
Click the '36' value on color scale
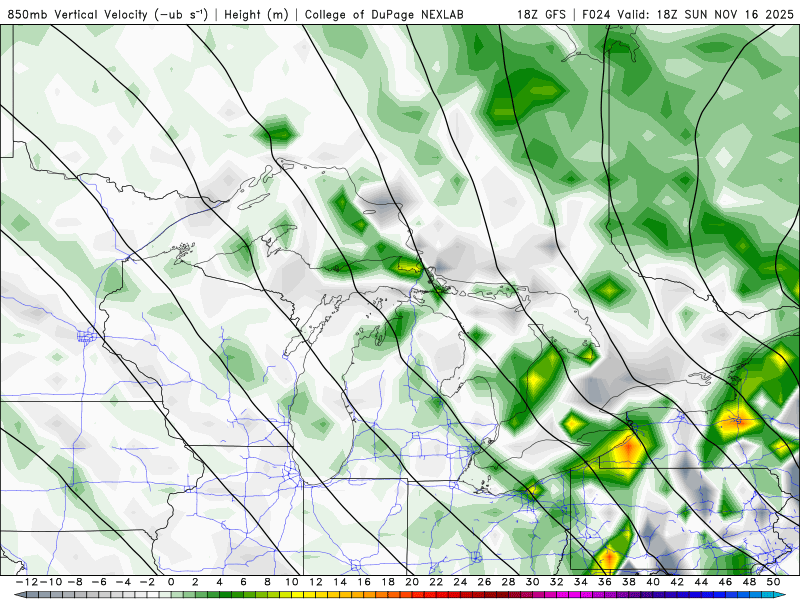[605, 582]
